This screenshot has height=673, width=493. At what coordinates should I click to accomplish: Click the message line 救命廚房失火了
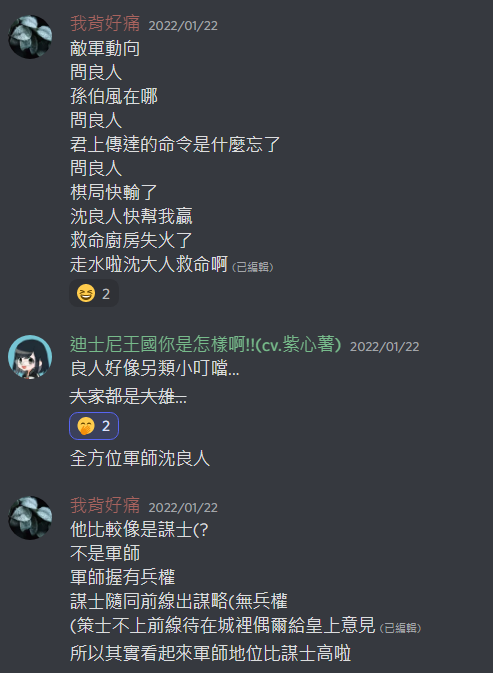click(x=131, y=240)
